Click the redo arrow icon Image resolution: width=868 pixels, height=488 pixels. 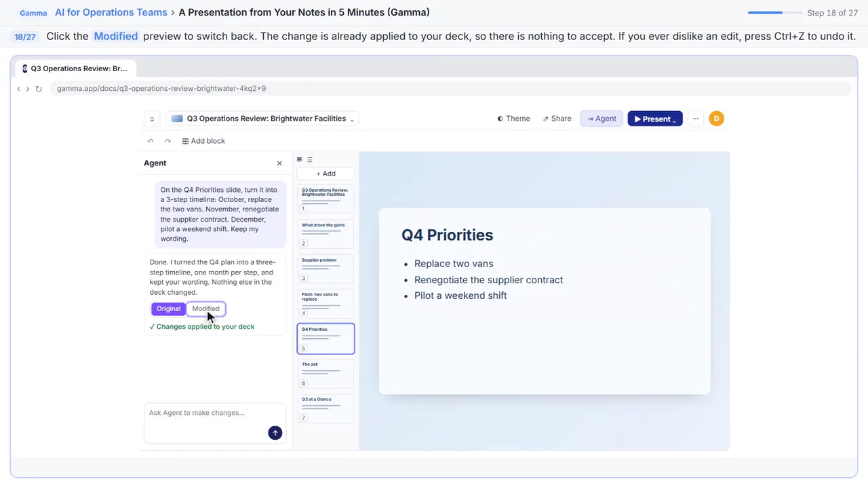pyautogui.click(x=167, y=141)
